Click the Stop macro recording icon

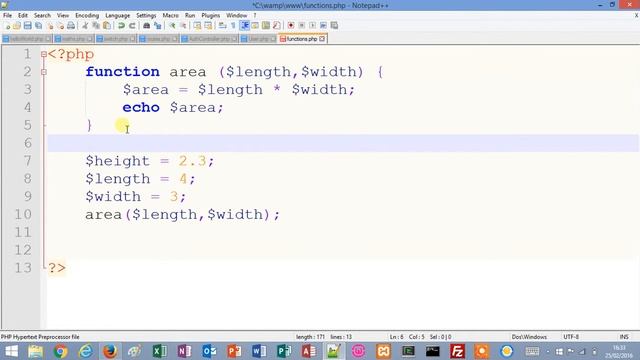pyautogui.click(x=302, y=26)
